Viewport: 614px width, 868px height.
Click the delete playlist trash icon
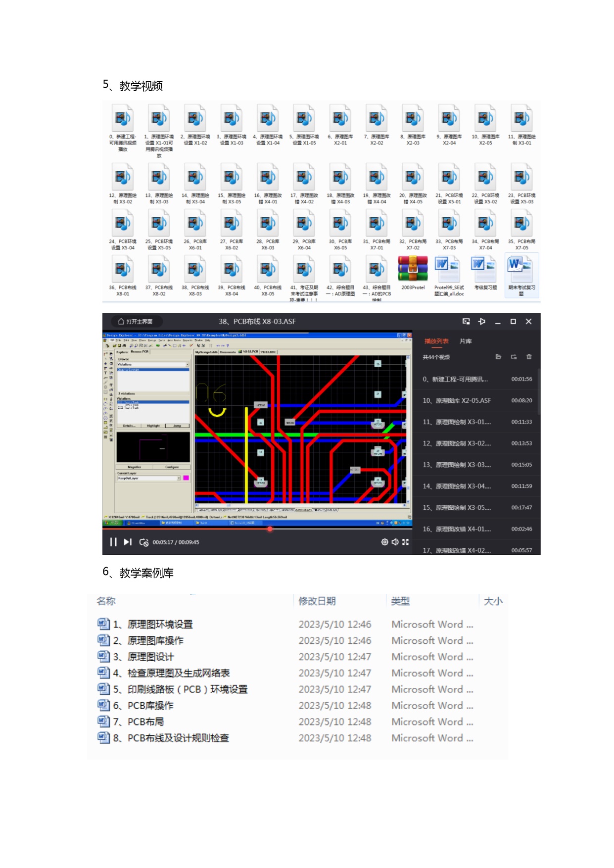(x=529, y=357)
